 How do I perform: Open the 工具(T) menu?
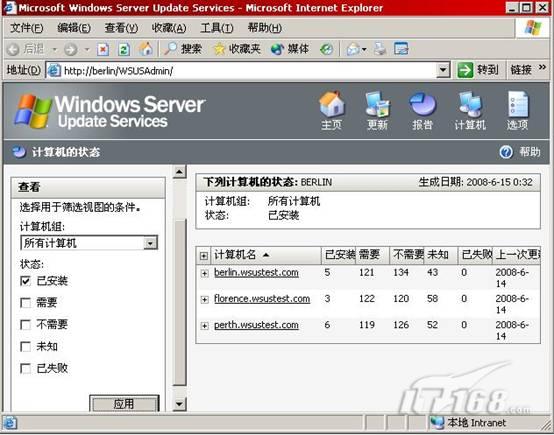[x=217, y=28]
